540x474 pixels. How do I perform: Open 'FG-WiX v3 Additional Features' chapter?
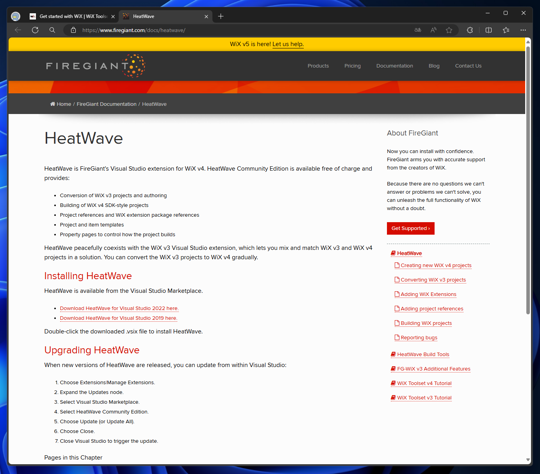(430, 369)
